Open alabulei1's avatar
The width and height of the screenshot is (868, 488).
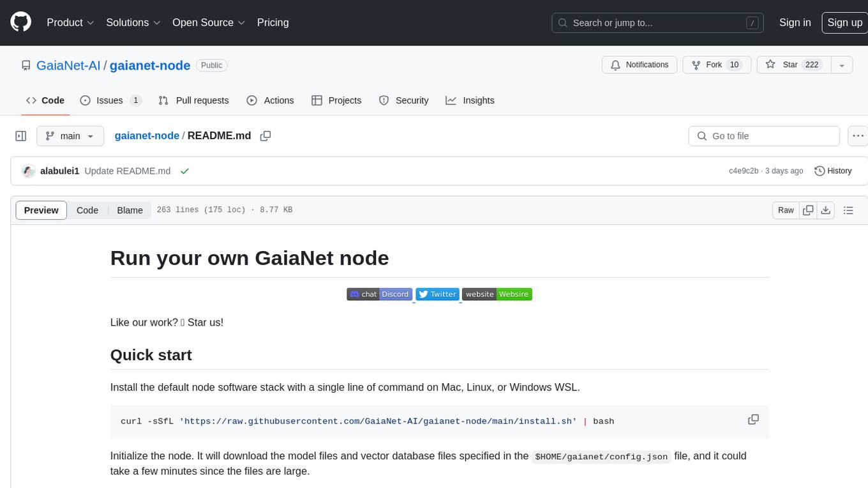[28, 171]
